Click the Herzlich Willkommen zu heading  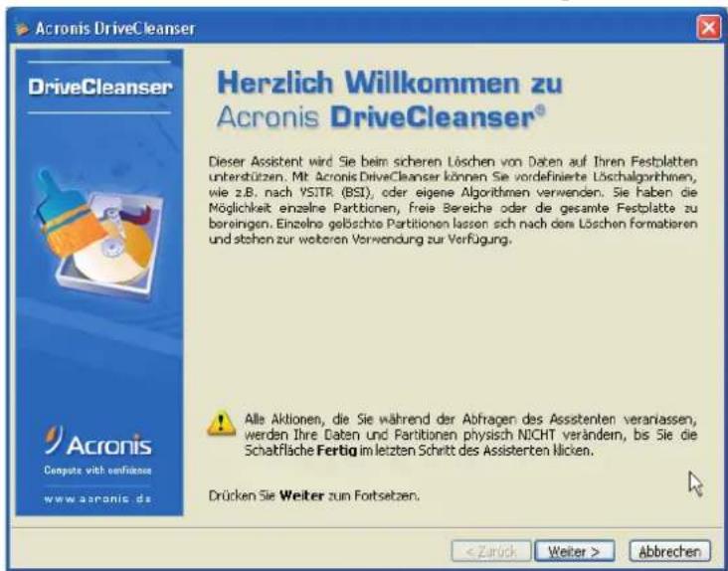(390, 83)
